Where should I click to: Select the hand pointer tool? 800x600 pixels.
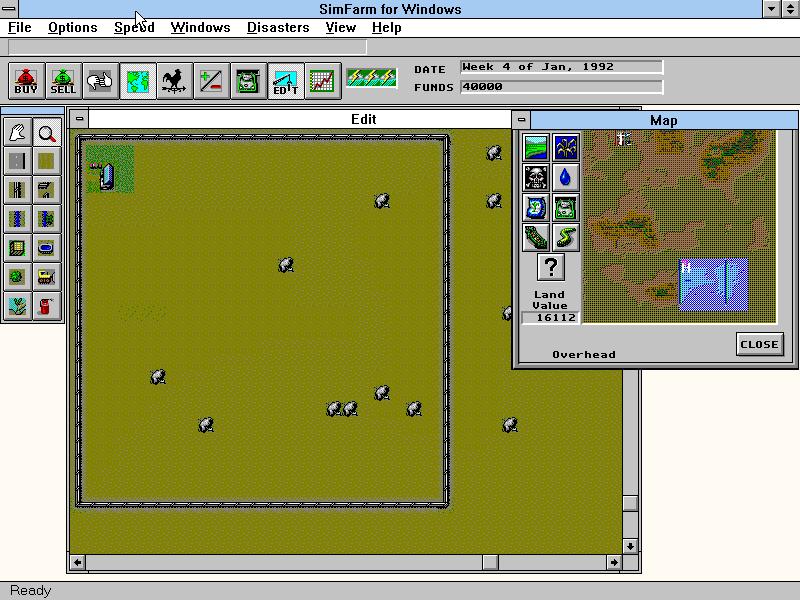(18, 133)
